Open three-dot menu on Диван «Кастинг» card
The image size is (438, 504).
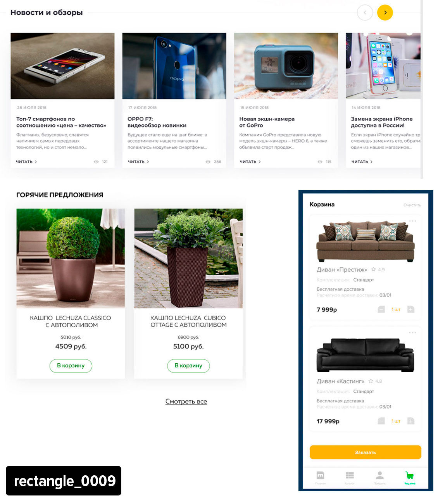[412, 333]
